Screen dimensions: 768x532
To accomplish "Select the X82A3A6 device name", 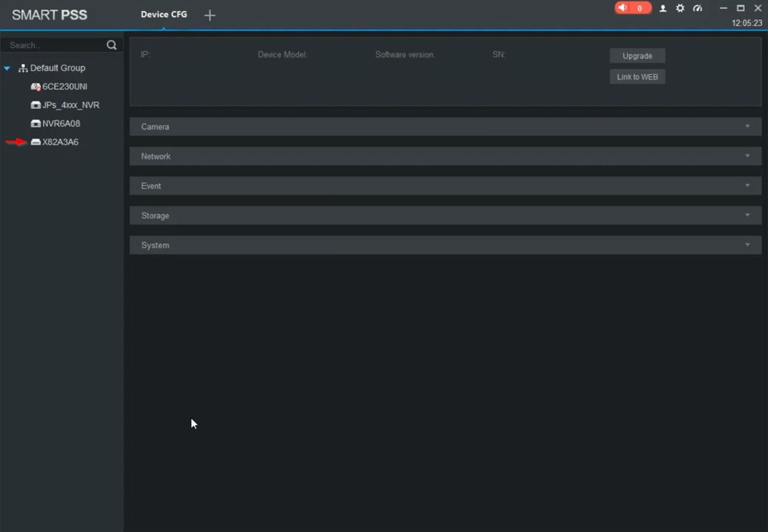I will tap(60, 142).
